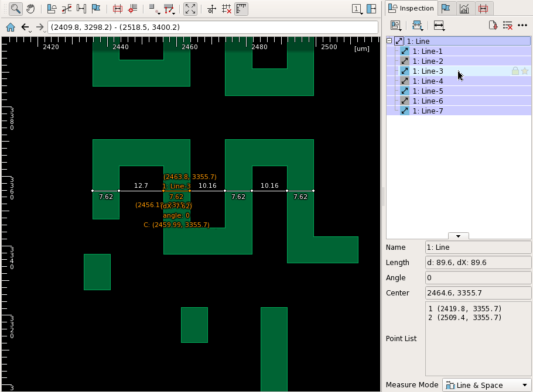Click the red measurement box toolbar icon
Viewport: 533px width, 392px height.
click(118, 9)
